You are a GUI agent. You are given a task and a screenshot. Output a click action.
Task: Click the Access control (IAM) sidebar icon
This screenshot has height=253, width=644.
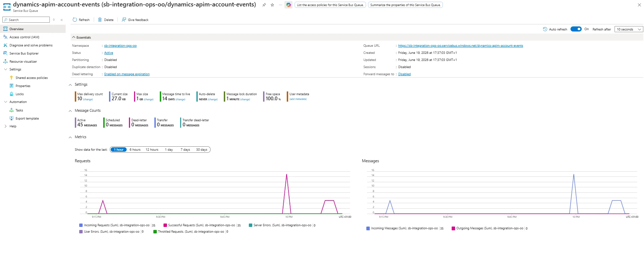click(x=5, y=37)
